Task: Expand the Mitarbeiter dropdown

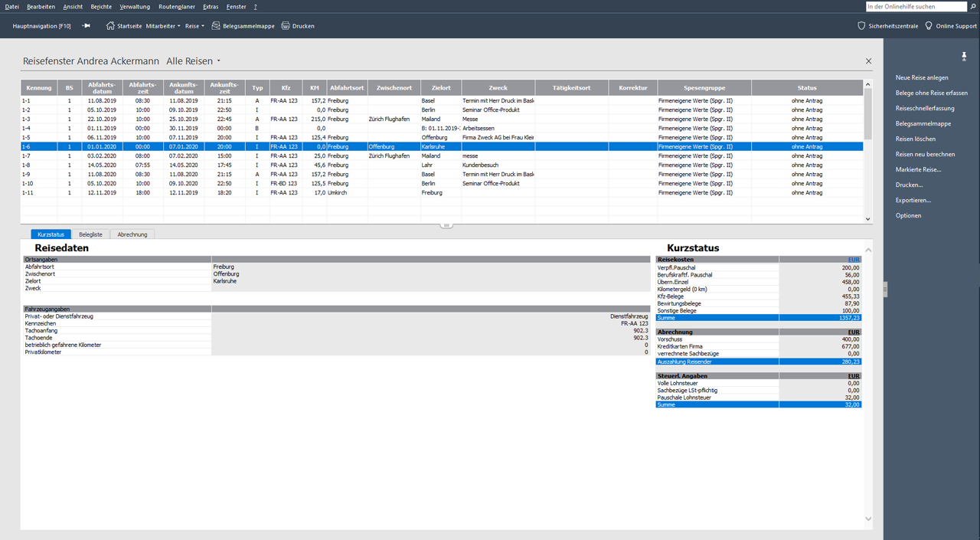Action: pyautogui.click(x=163, y=26)
